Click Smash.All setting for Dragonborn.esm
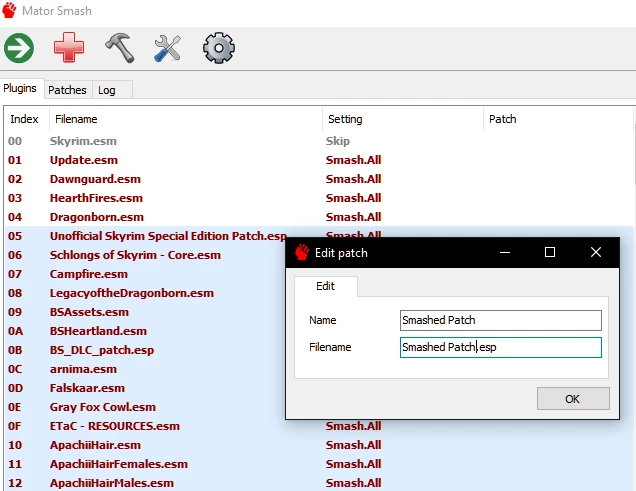The height and width of the screenshot is (491, 636). [x=353, y=217]
